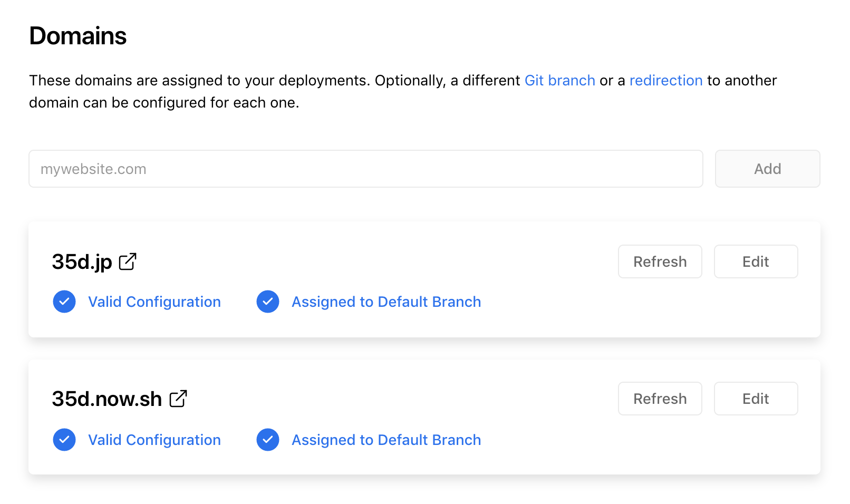Click the Valid Configuration text under 35d.now.sh
Viewport: 850px width, 504px height.
click(154, 440)
